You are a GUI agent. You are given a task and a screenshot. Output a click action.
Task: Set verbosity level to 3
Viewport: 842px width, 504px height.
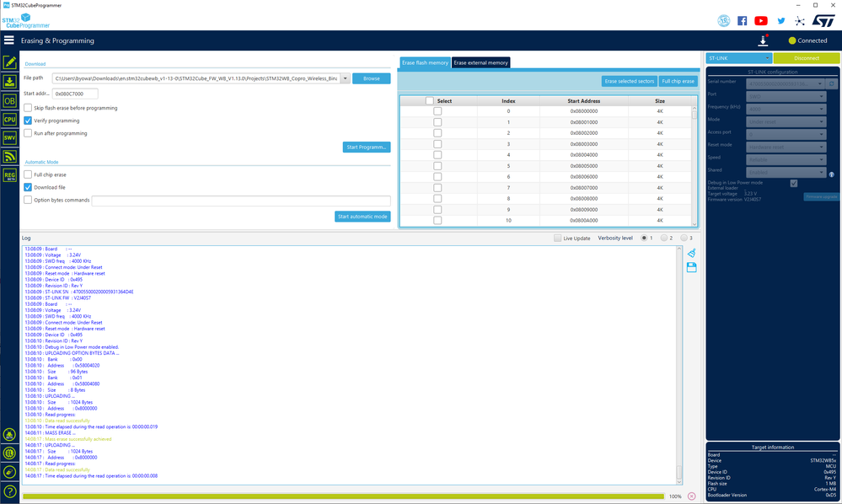pyautogui.click(x=684, y=238)
